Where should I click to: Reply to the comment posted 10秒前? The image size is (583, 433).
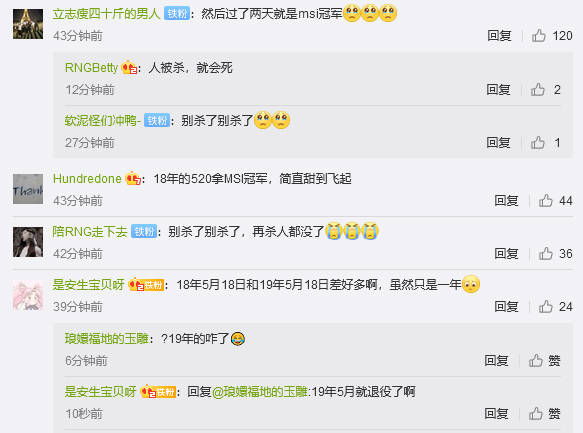coord(496,414)
